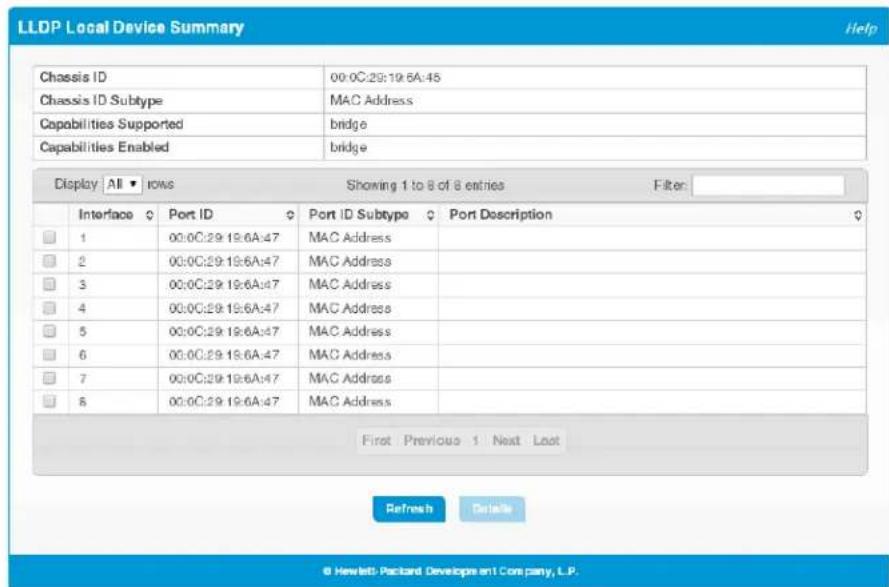
Task: Click Chassis ID value 00:0C:29:19:6A:46
Action: [x=385, y=78]
